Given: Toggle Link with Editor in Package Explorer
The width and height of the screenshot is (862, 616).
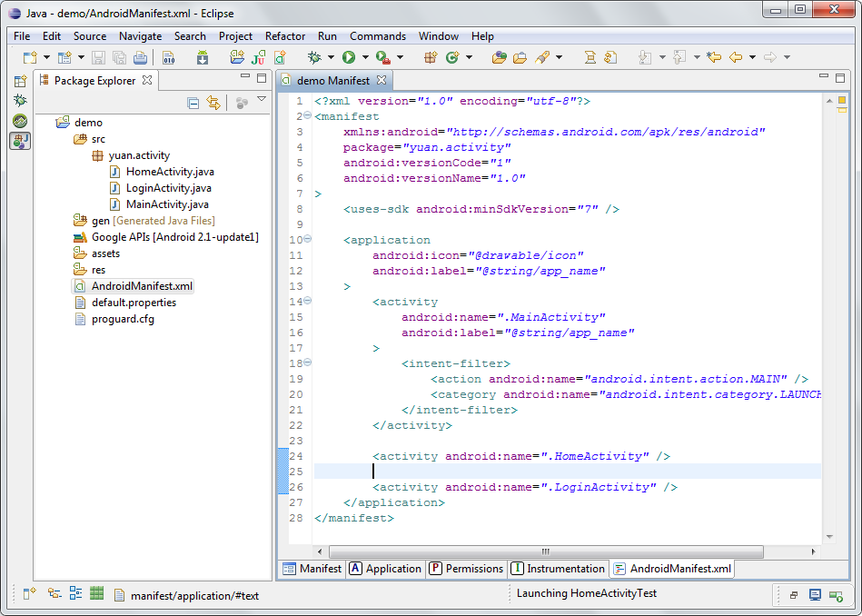Looking at the screenshot, I should pyautogui.click(x=213, y=103).
